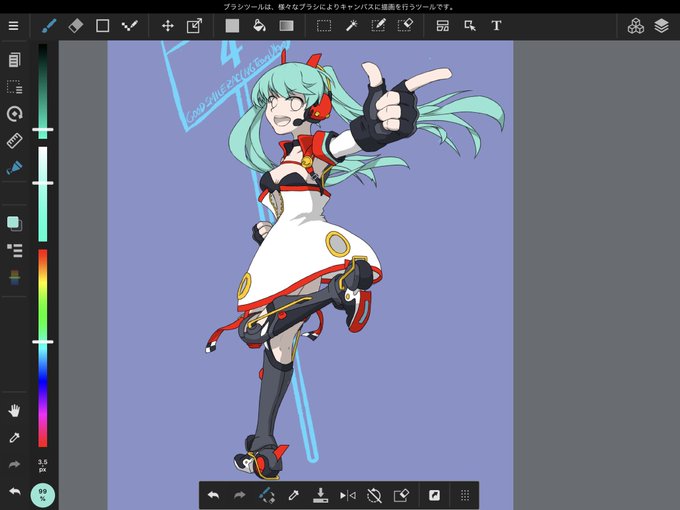
Task: Adjust the white-to-teal saturation slider
Action: pos(42,194)
